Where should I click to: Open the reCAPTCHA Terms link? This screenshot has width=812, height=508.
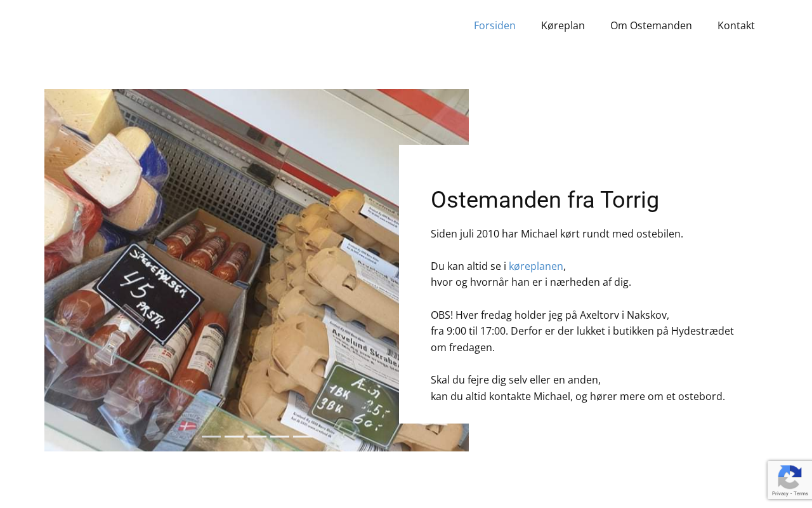pos(799,493)
